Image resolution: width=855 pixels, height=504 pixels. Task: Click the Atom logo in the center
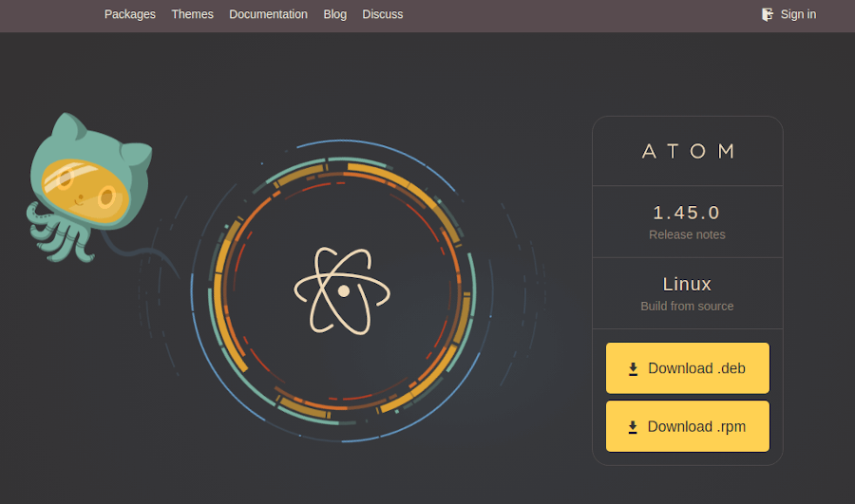342,291
